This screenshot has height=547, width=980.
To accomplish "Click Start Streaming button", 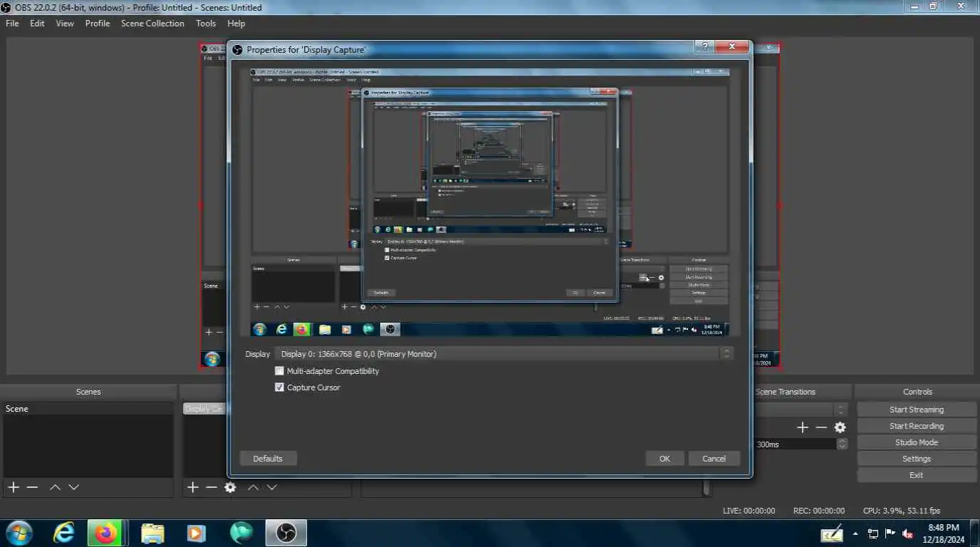I will pos(917,410).
